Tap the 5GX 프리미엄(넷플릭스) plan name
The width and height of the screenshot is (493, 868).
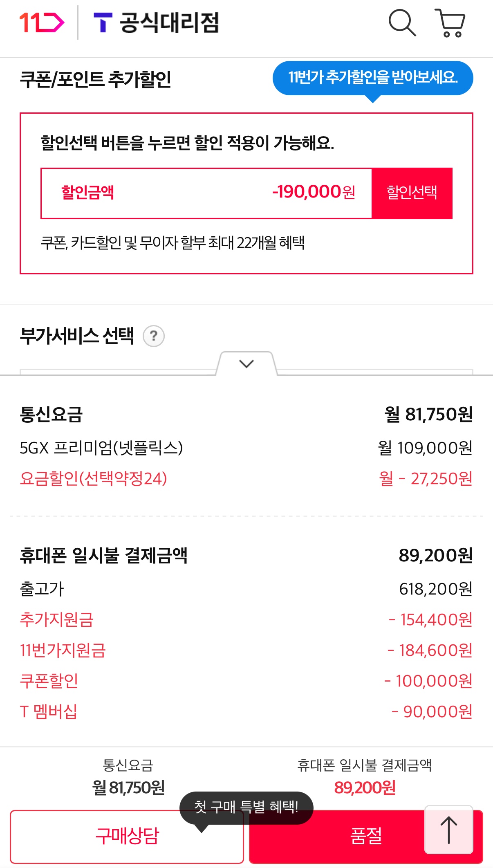coord(101,448)
